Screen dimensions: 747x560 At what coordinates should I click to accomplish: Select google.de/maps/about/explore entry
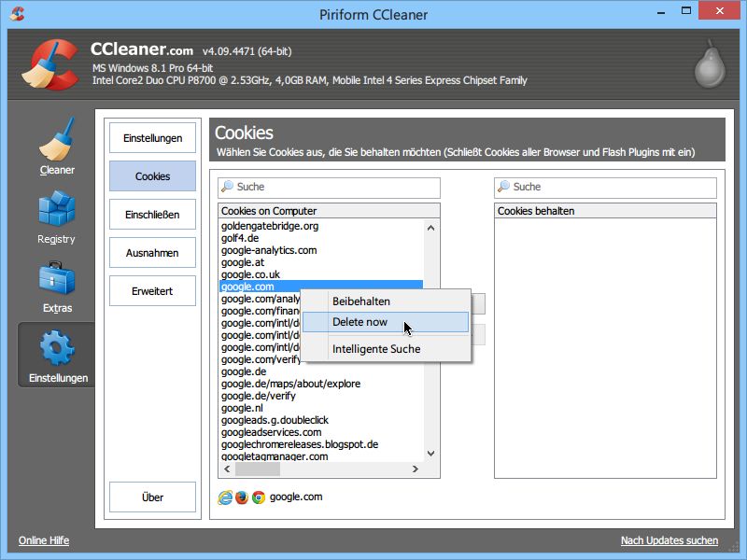(x=290, y=384)
